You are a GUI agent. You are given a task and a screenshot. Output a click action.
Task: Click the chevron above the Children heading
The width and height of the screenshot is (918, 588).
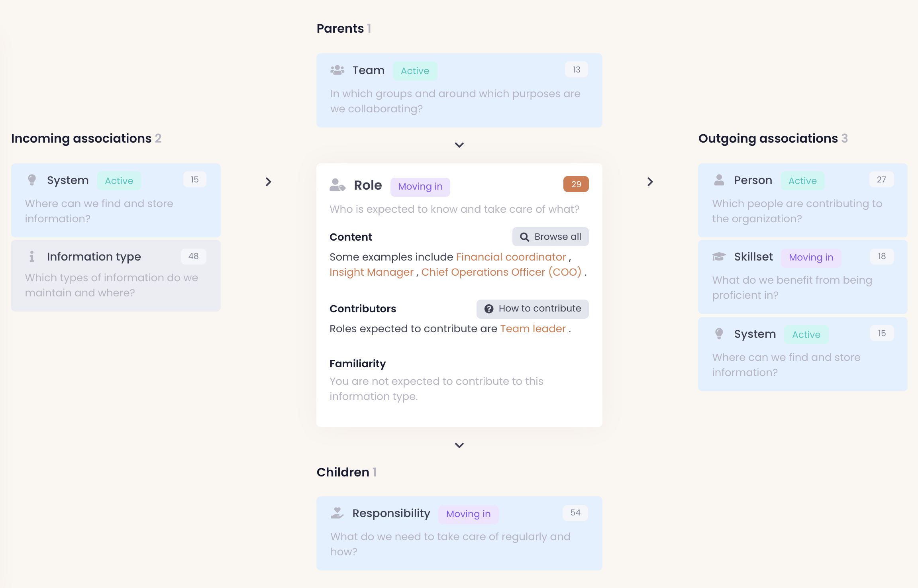click(x=459, y=445)
